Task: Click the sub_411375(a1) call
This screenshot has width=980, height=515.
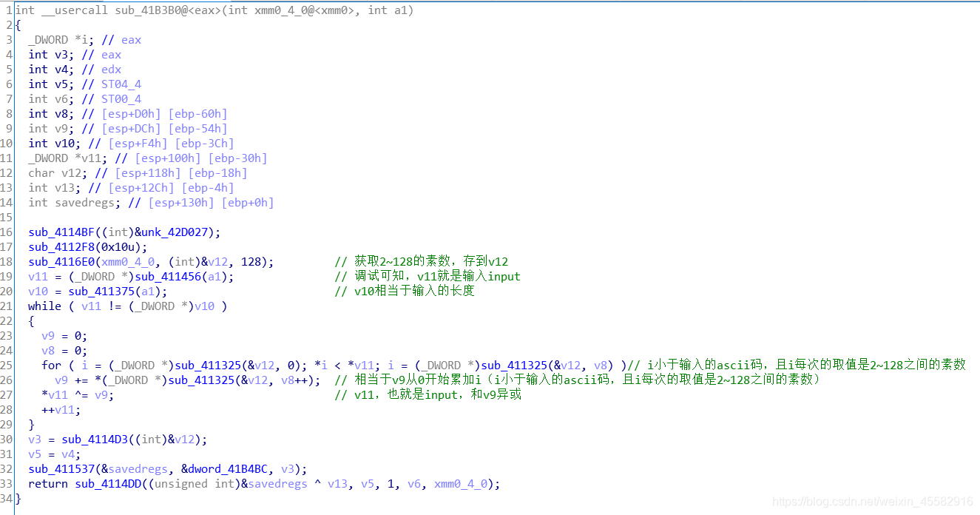Action: (118, 291)
